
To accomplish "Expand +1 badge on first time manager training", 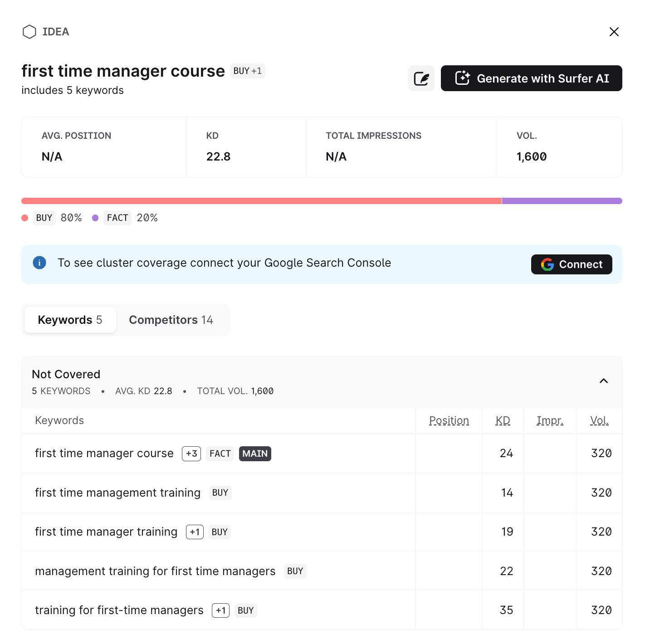I will click(195, 532).
